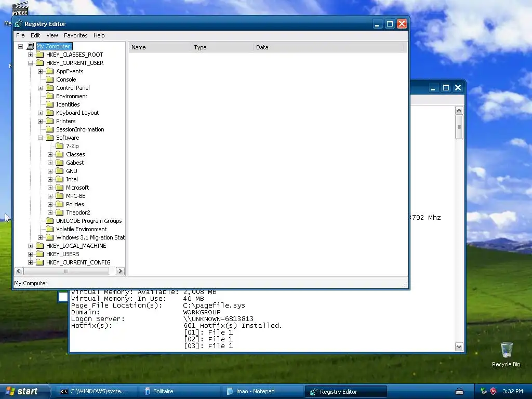Click the MPC-BE desktop shortcut icon
This screenshot has height=399, width=532.
[20, 8]
